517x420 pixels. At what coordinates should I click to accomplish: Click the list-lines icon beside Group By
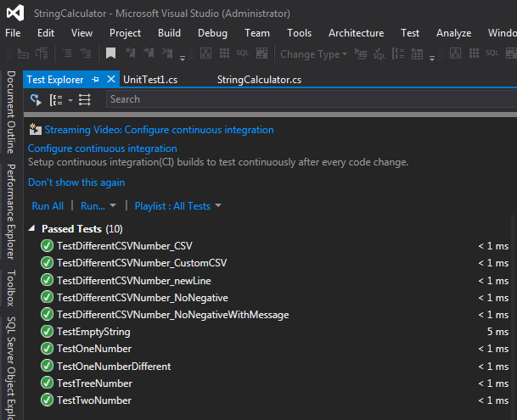(x=84, y=99)
